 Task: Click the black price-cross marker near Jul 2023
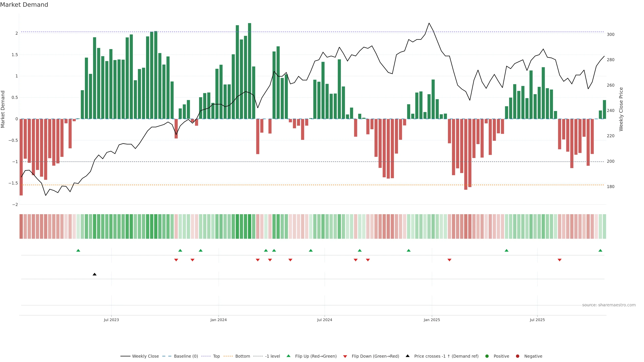click(x=94, y=274)
